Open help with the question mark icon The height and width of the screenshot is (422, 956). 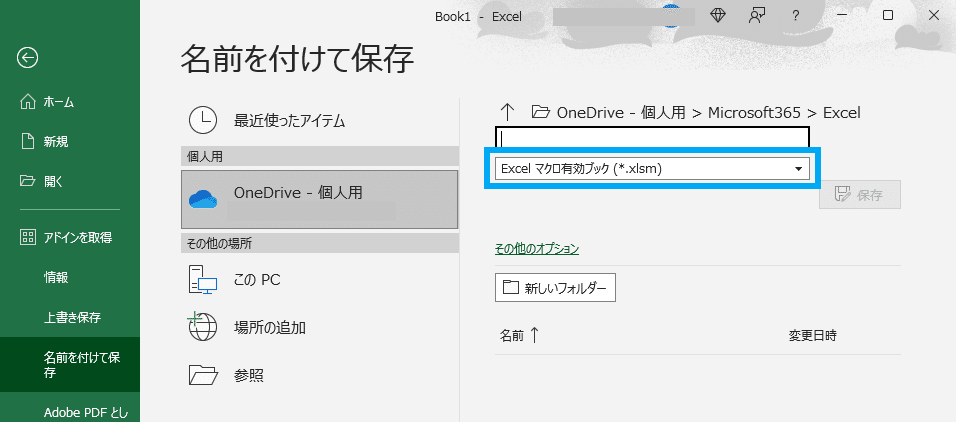pos(796,16)
